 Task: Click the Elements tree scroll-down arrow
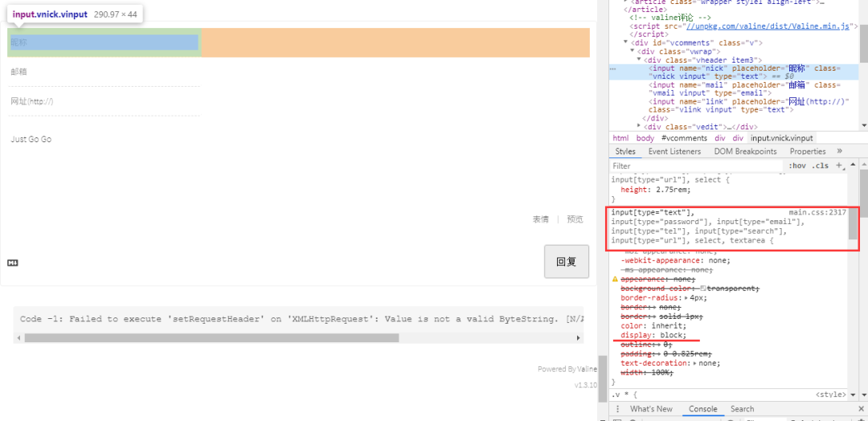point(863,125)
